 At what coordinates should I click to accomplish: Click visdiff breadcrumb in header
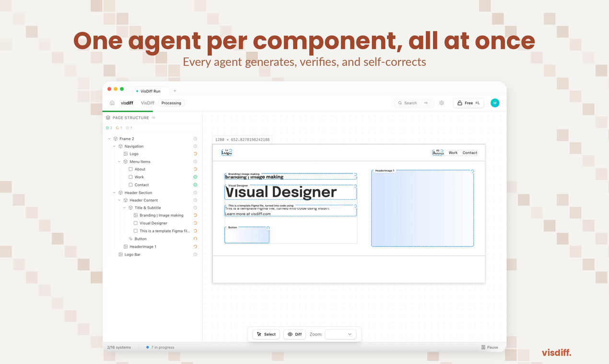pyautogui.click(x=127, y=103)
